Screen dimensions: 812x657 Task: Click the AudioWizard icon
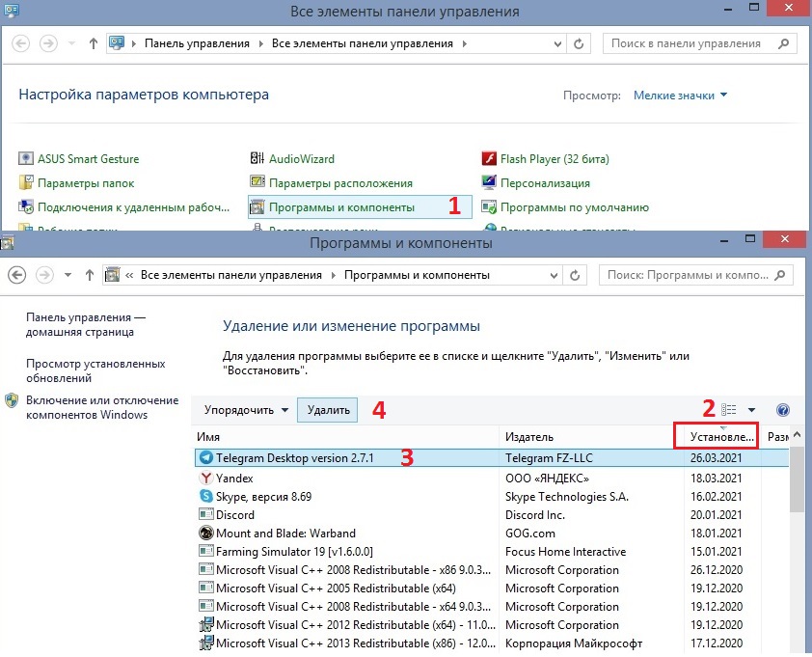pos(257,158)
